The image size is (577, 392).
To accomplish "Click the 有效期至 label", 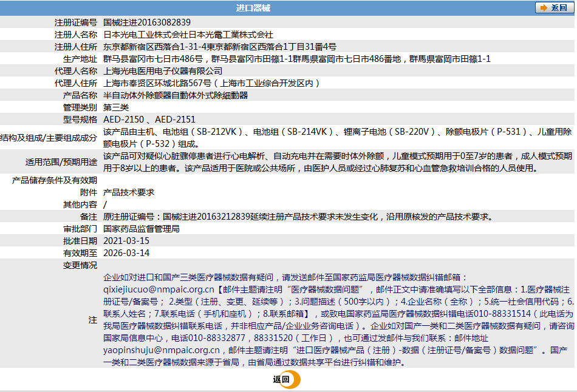I will (80, 253).
